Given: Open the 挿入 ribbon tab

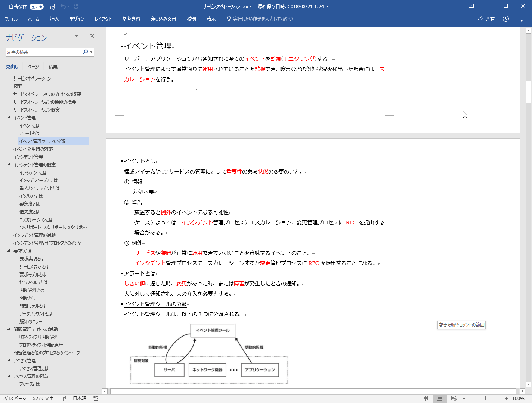Looking at the screenshot, I should (54, 19).
